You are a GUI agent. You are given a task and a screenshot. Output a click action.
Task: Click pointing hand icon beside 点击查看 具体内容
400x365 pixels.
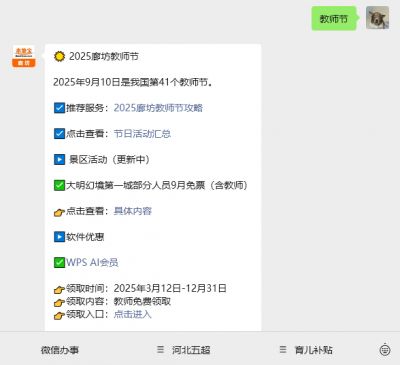(x=59, y=212)
